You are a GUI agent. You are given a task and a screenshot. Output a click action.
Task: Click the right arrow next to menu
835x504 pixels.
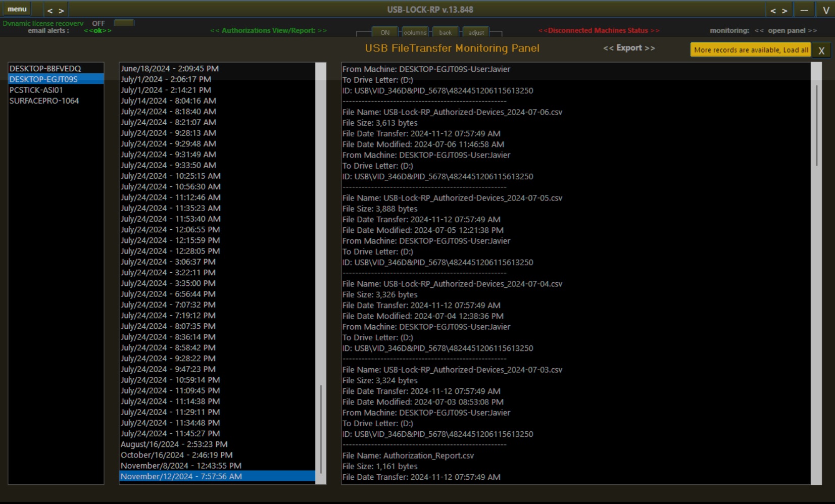tap(61, 11)
